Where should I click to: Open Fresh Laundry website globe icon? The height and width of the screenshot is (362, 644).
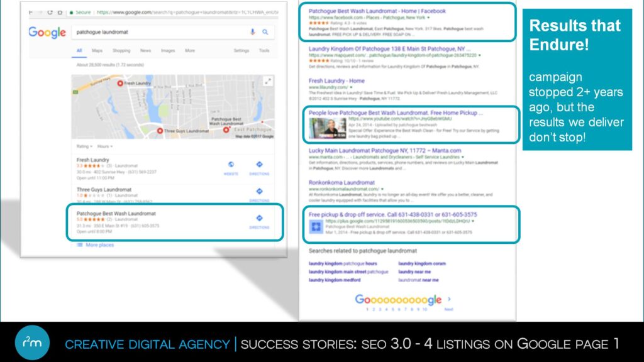point(231,165)
